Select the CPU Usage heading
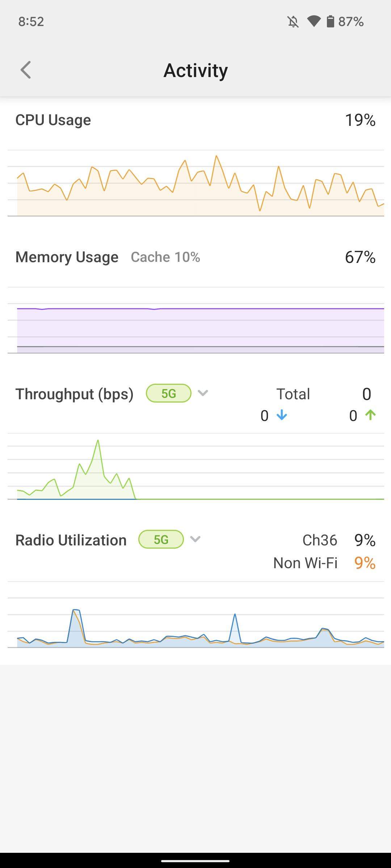Viewport: 391px width, 868px height. pos(53,120)
